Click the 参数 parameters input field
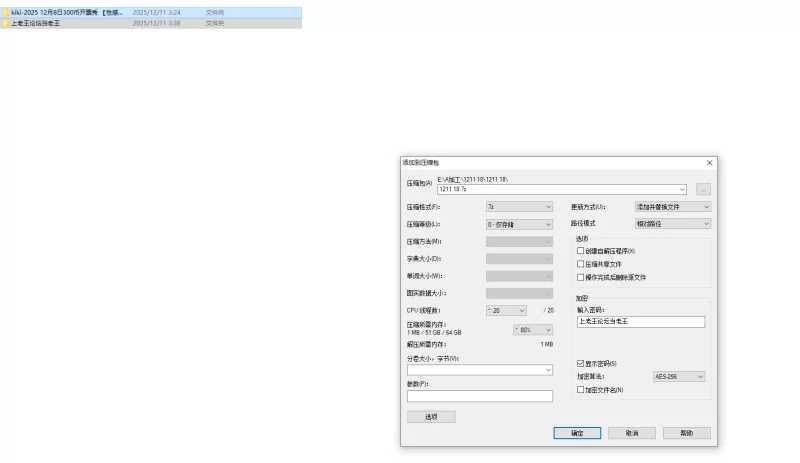800x463 pixels. coord(480,396)
